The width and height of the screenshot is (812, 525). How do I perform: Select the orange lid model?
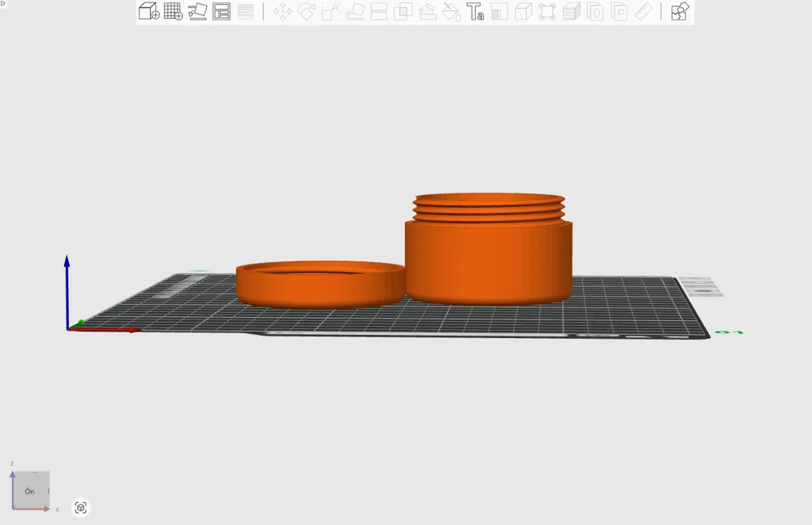point(321,284)
